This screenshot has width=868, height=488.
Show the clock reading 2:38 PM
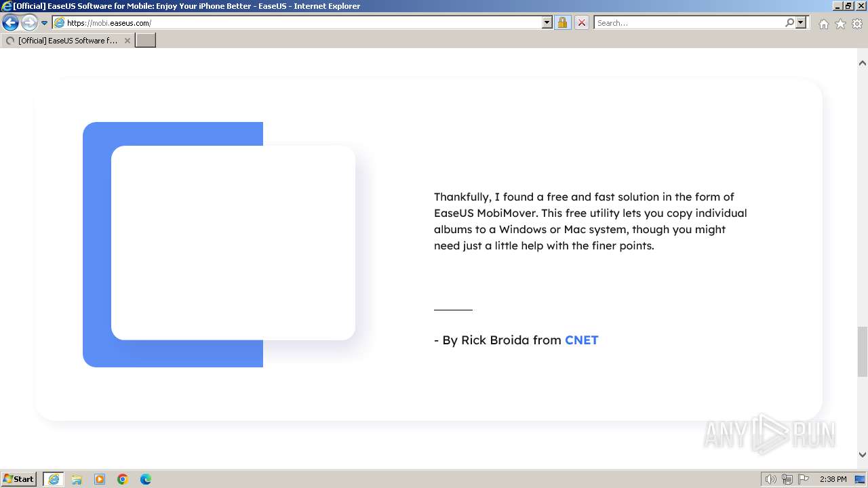click(833, 479)
